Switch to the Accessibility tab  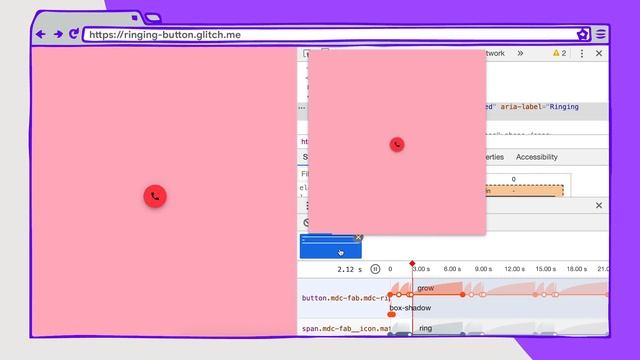coord(536,157)
